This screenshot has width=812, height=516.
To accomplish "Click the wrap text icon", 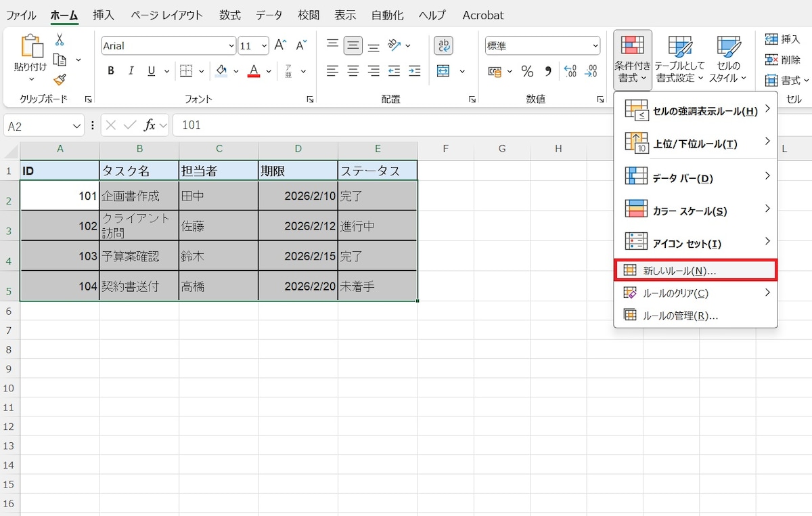I will coord(443,45).
